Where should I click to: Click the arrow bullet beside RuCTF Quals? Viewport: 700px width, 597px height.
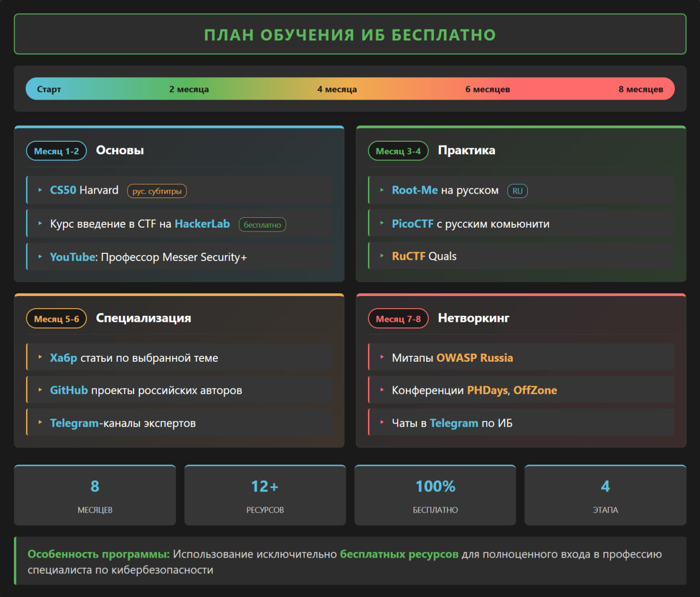point(382,256)
